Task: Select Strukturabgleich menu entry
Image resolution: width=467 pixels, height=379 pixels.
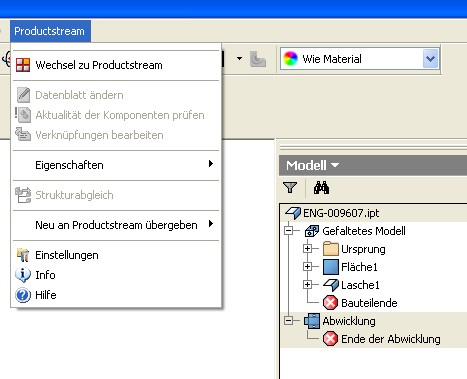Action: point(116,195)
